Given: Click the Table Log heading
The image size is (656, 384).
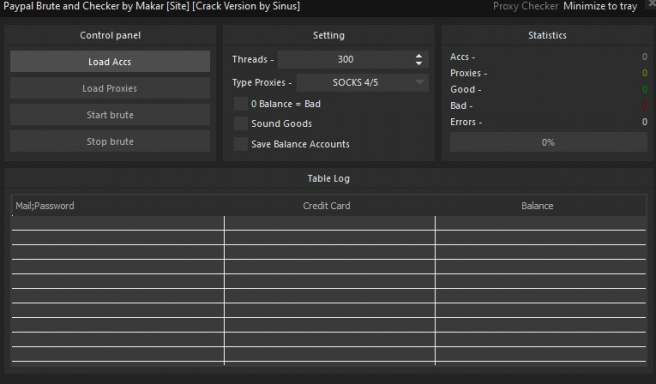Looking at the screenshot, I should pyautogui.click(x=328, y=179).
